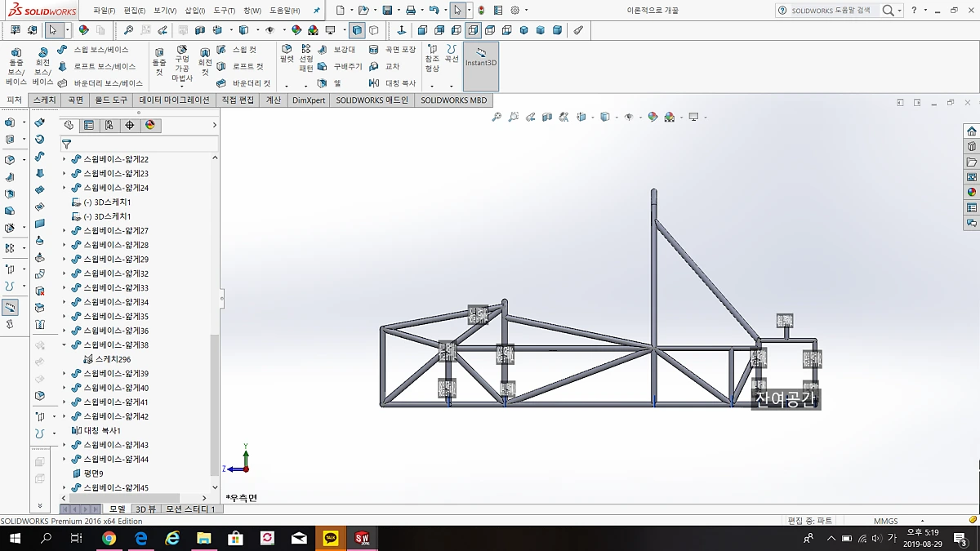
Task: Open the 구멍 가공 마법사 hole wizard
Action: click(x=181, y=63)
